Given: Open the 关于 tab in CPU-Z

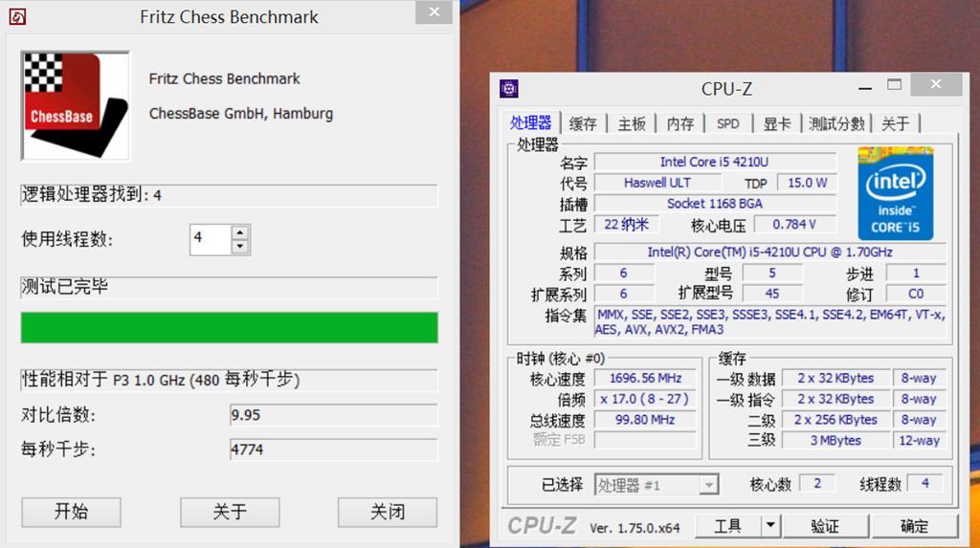Looking at the screenshot, I should 895,123.
